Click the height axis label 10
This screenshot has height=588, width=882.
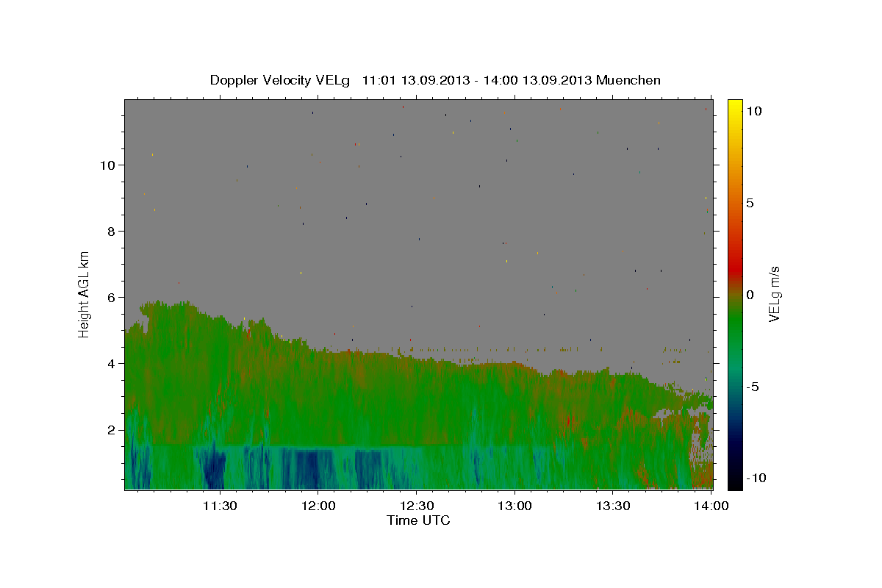109,165
